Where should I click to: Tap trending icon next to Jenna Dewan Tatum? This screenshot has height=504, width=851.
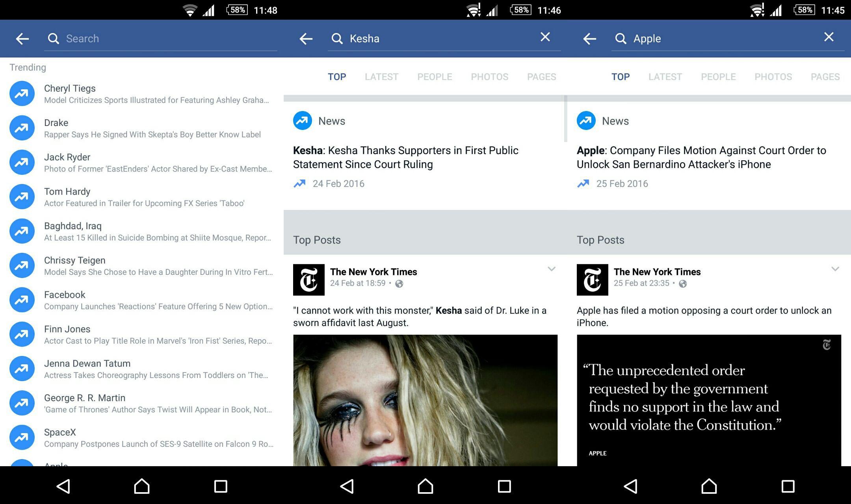pyautogui.click(x=22, y=369)
